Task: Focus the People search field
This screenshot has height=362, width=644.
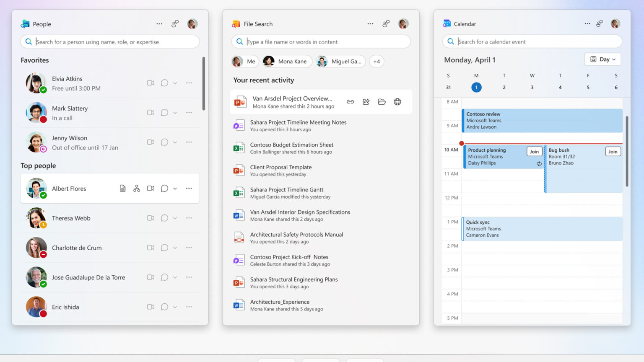Action: click(110, 42)
